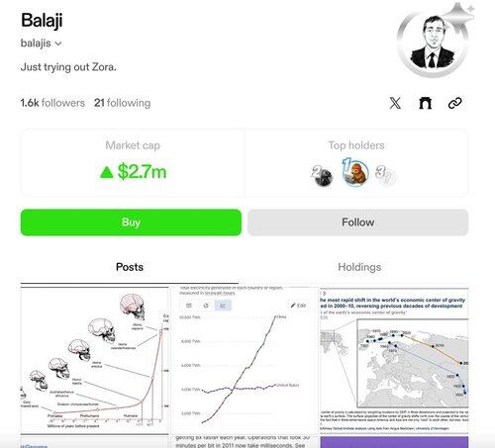Copy profile link via chain icon

[454, 103]
